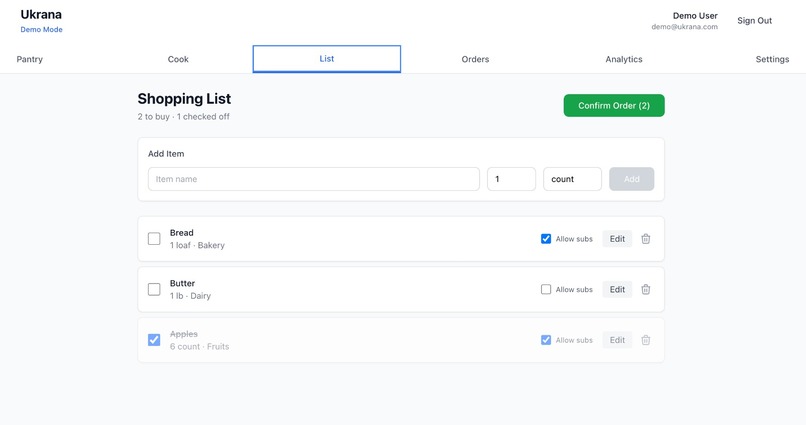The image size is (806, 425).
Task: Check off Butter on the shopping list
Action: [154, 289]
